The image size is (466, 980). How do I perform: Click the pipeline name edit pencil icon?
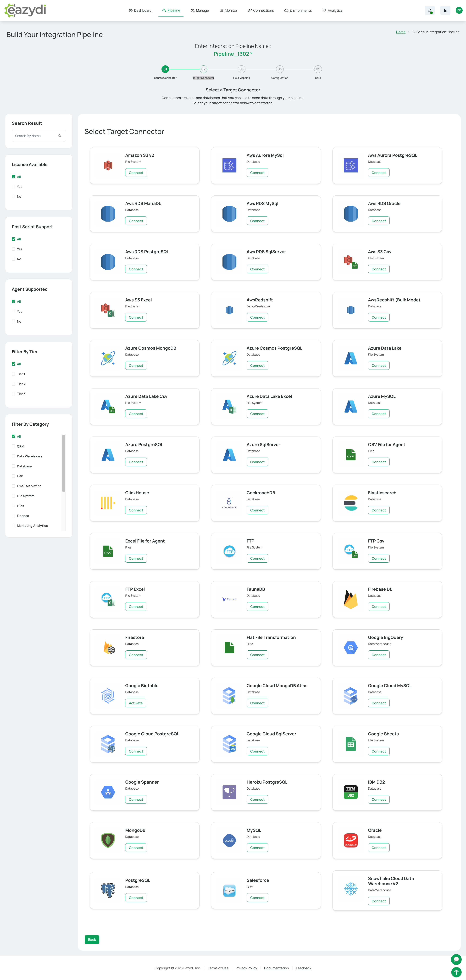(x=251, y=54)
